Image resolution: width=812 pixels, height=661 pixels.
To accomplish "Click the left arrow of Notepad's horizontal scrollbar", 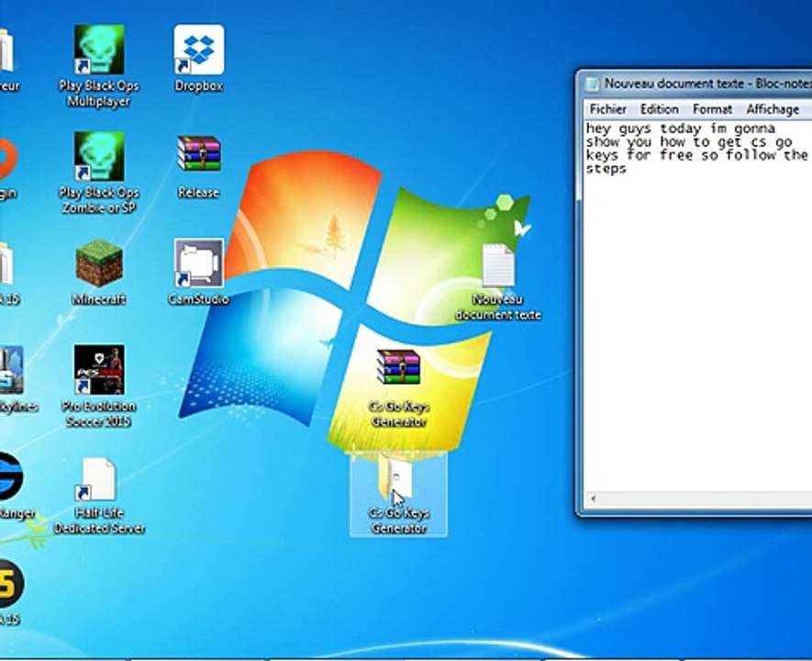I will [593, 499].
